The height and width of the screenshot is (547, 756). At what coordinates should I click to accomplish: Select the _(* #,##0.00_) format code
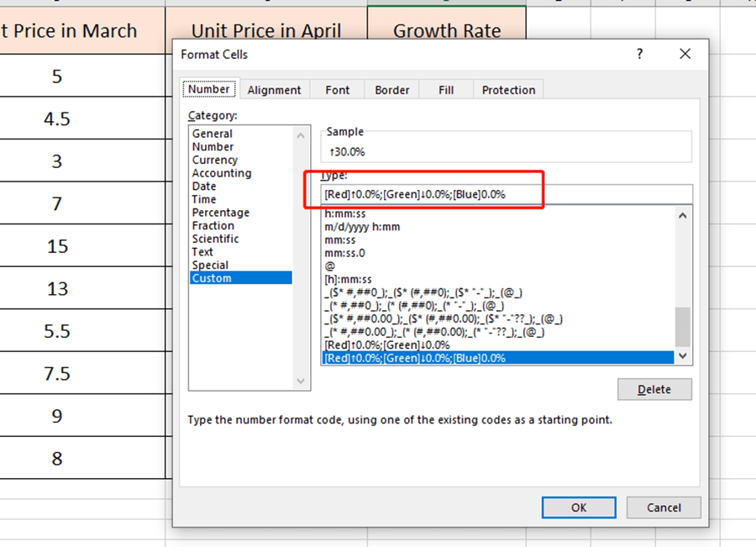[x=498, y=332]
